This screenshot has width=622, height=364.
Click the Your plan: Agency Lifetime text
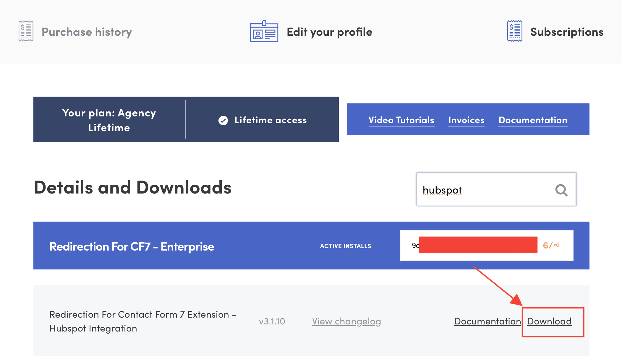(x=109, y=120)
